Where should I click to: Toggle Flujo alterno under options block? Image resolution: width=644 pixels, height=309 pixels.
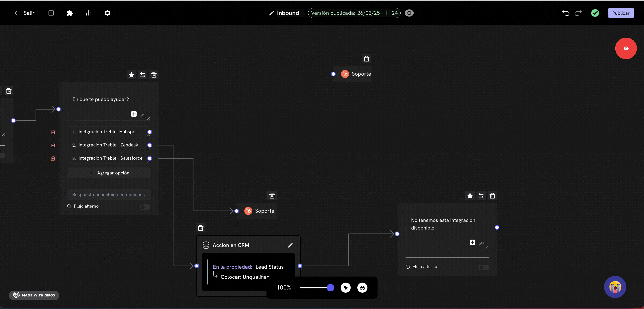[145, 207]
